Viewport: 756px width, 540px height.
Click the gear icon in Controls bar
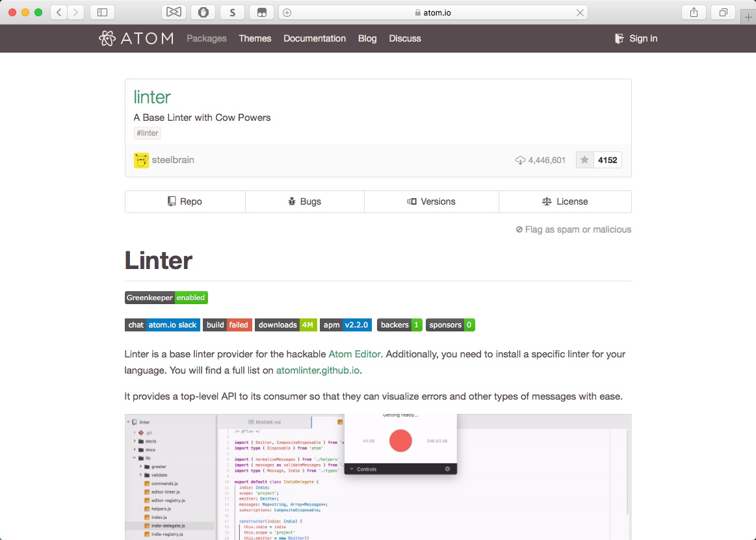(x=447, y=469)
